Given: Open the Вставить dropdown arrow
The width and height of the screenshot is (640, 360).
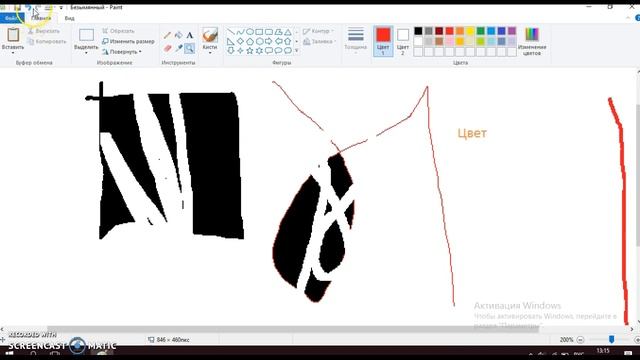Looking at the screenshot, I should tap(13, 53).
